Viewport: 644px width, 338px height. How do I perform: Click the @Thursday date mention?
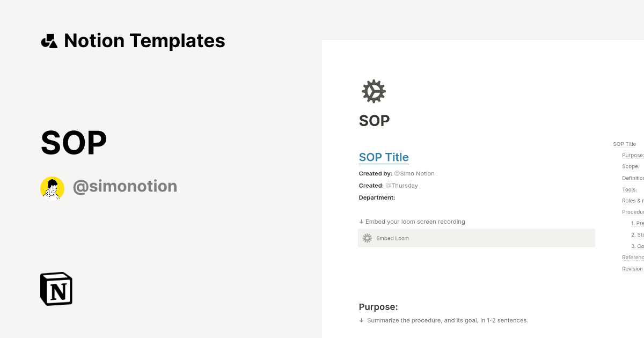click(401, 185)
